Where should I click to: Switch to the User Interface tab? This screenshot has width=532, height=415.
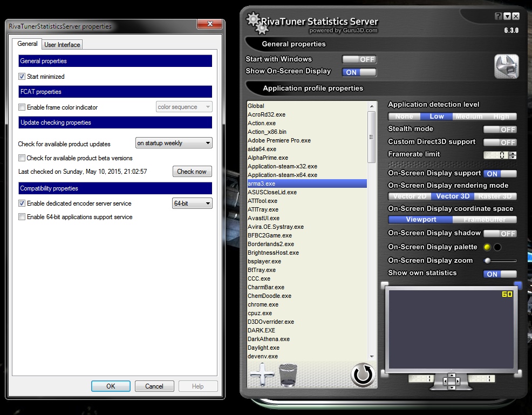pyautogui.click(x=62, y=45)
